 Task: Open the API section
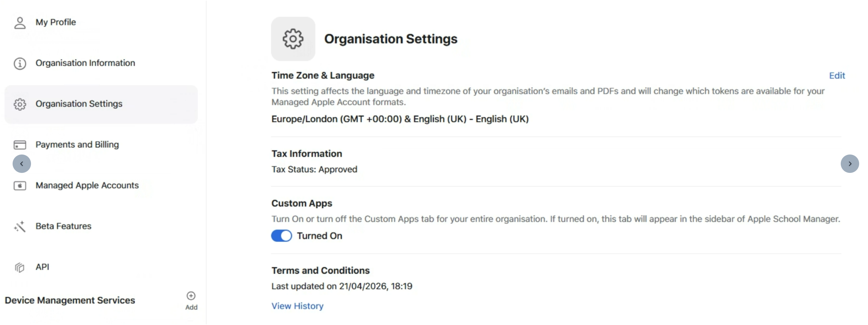pos(43,267)
